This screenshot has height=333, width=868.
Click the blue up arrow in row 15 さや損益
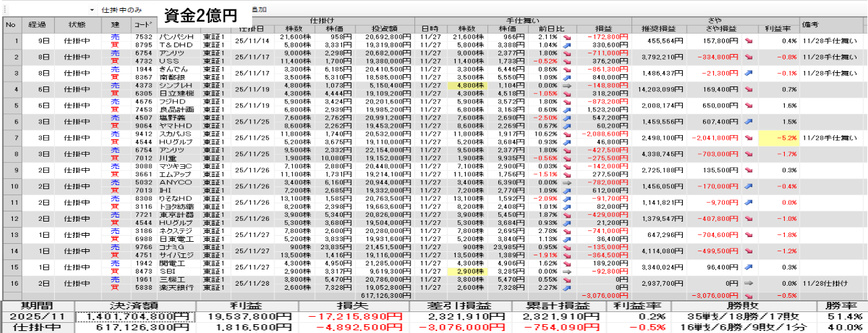tap(748, 267)
